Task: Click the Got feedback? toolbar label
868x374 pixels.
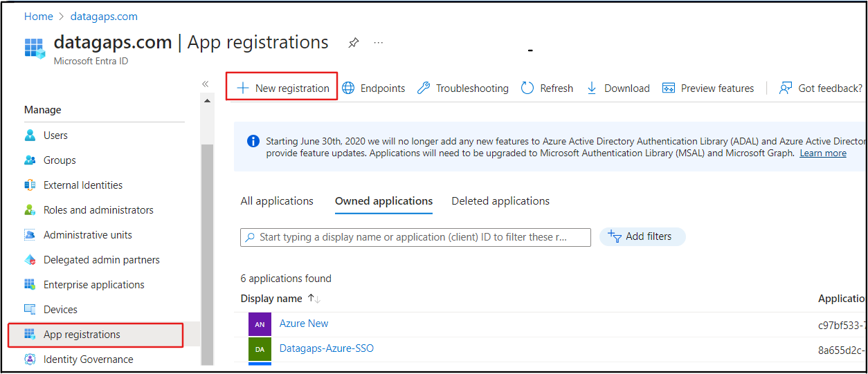Action: pos(831,88)
